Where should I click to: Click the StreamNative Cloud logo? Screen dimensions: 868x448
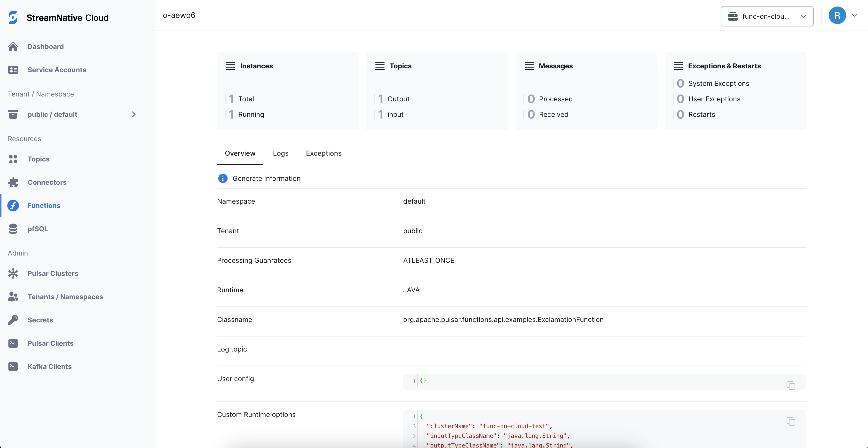(x=58, y=17)
